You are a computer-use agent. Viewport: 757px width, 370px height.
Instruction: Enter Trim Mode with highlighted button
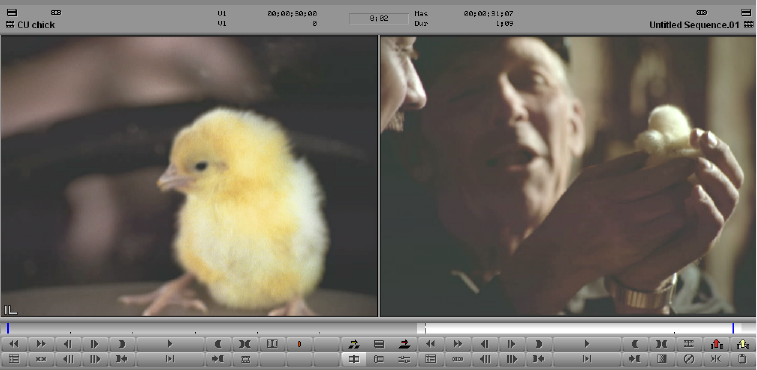[x=354, y=359]
